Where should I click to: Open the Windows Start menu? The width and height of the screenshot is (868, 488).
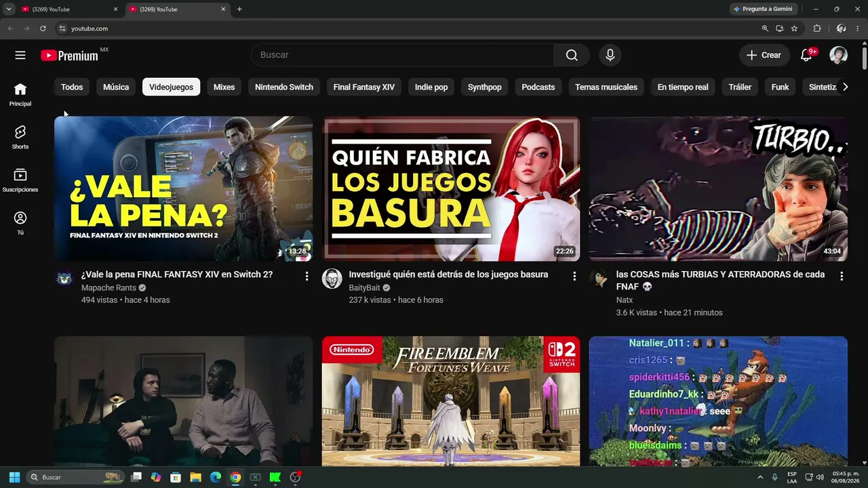pyautogui.click(x=14, y=477)
